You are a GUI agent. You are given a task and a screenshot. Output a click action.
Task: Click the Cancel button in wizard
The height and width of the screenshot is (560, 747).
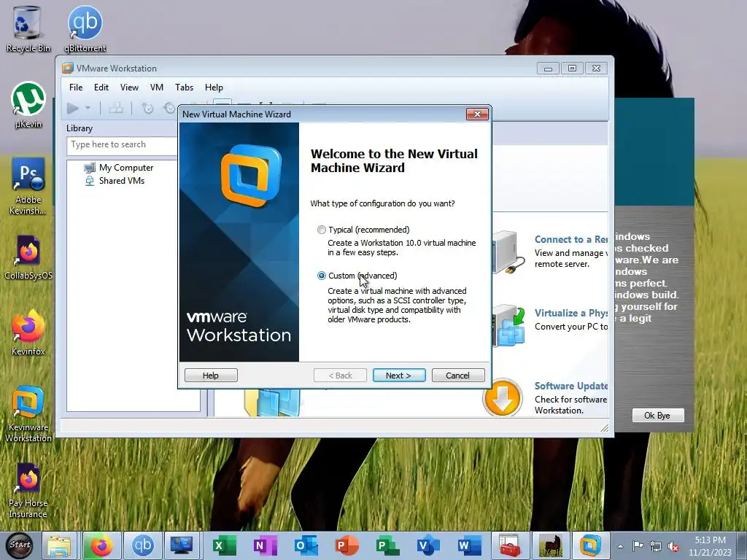[x=458, y=376]
